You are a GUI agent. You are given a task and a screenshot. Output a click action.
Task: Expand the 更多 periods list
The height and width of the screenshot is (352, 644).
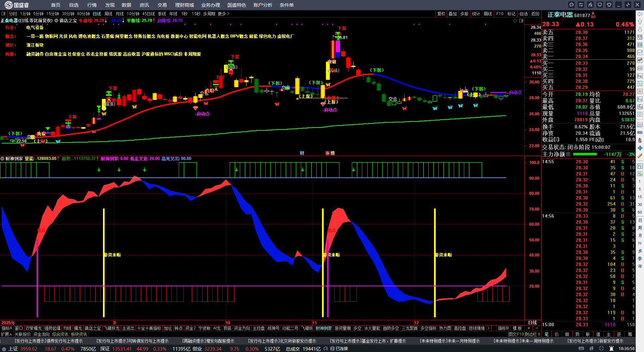click(x=223, y=14)
